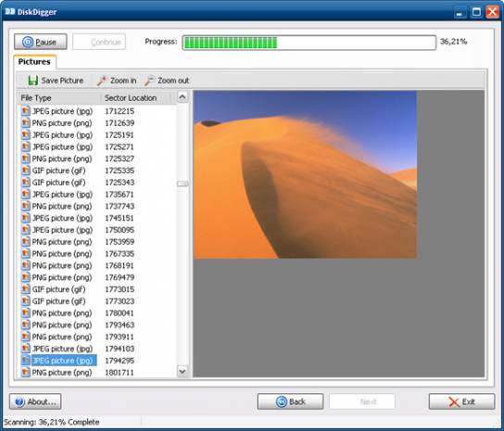The width and height of the screenshot is (504, 431).
Task: Click the PNG file icon at sector 1712639
Action: pos(25,123)
